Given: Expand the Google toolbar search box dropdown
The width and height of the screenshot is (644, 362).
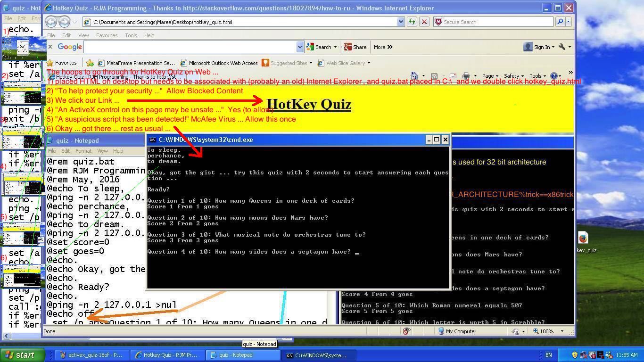Looking at the screenshot, I should [300, 47].
